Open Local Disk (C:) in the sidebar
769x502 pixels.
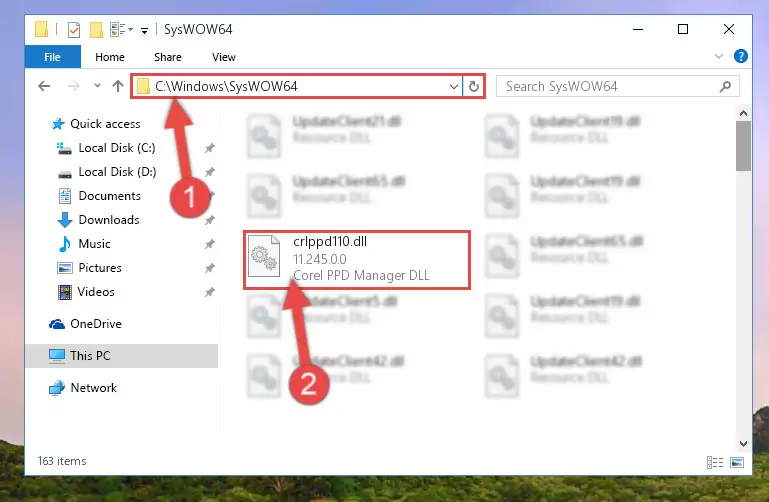click(x=117, y=148)
